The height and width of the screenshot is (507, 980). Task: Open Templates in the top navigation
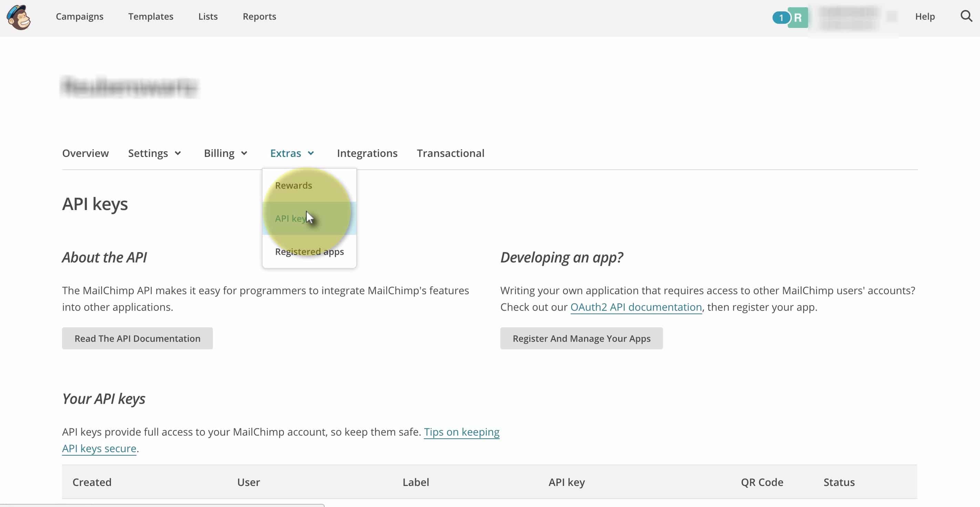pyautogui.click(x=151, y=16)
